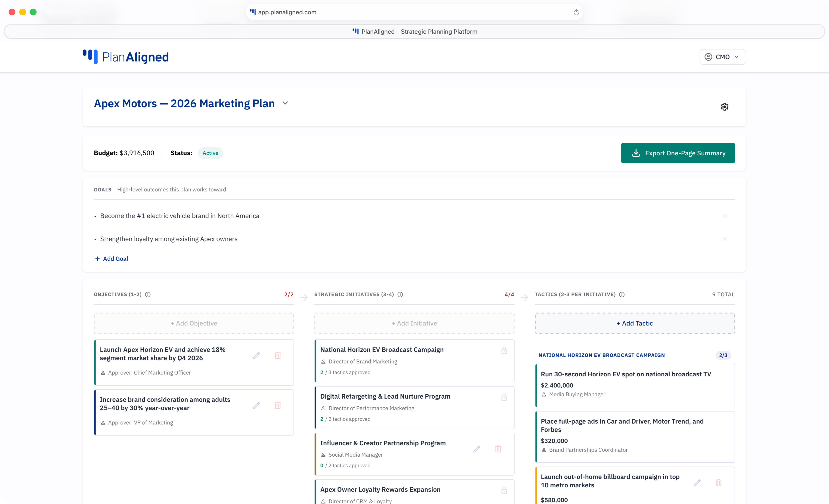Click 'Media Buying Manager' owner label

(x=577, y=394)
